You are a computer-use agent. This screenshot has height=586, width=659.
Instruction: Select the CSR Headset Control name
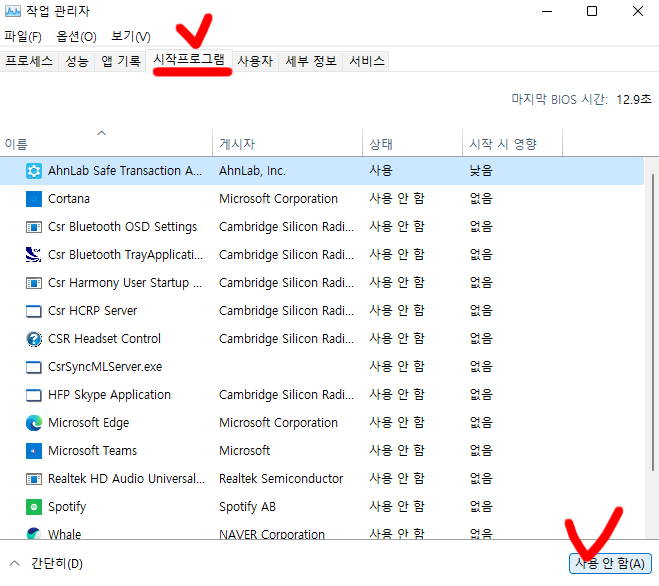(x=104, y=339)
